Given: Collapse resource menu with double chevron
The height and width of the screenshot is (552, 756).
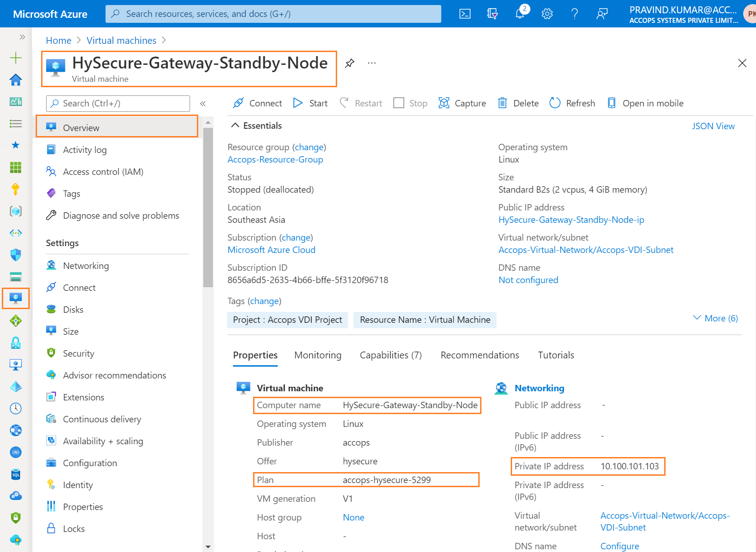Looking at the screenshot, I should [x=203, y=104].
